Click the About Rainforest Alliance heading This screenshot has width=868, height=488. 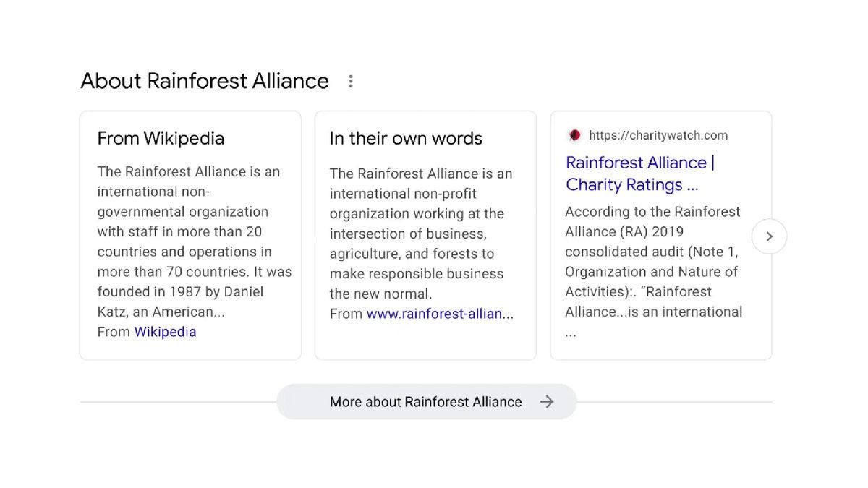tap(205, 81)
